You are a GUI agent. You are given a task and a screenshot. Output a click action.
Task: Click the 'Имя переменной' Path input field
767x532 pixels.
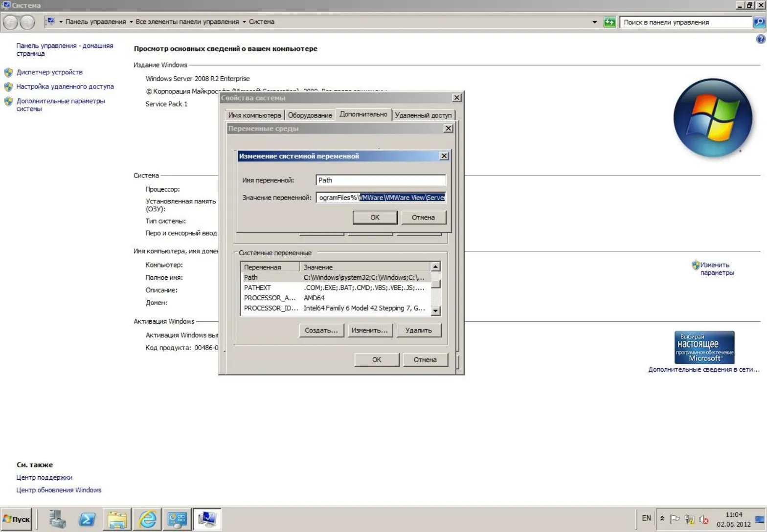(381, 180)
